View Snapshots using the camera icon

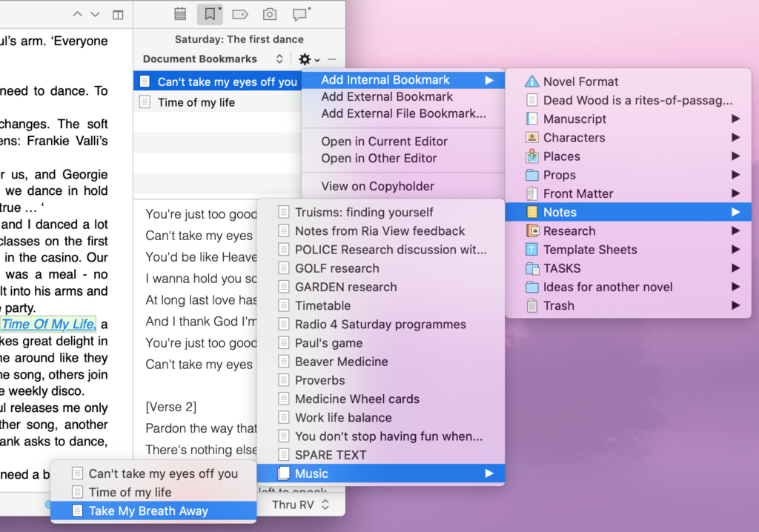pyautogui.click(x=269, y=13)
